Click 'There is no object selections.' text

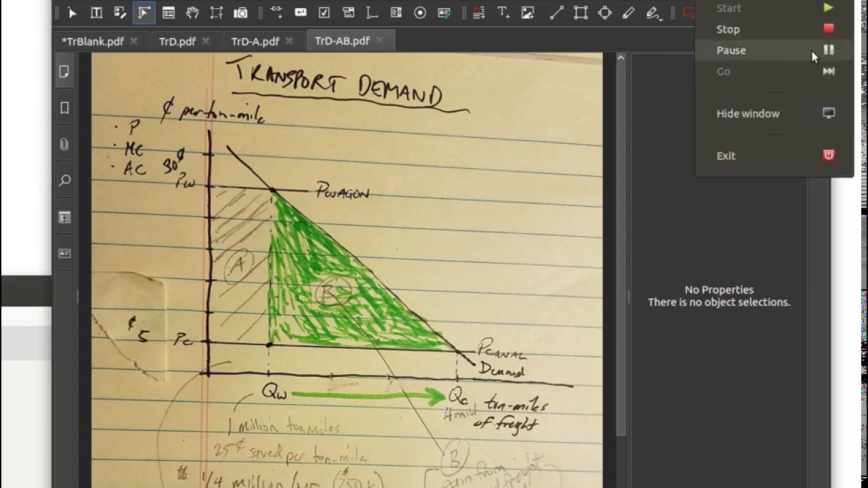(x=719, y=302)
